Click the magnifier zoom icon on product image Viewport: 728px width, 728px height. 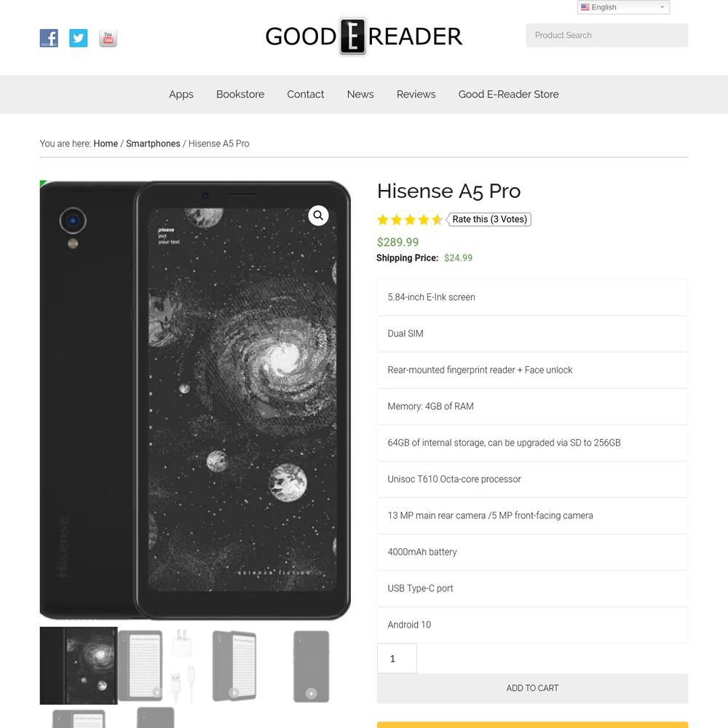(319, 215)
